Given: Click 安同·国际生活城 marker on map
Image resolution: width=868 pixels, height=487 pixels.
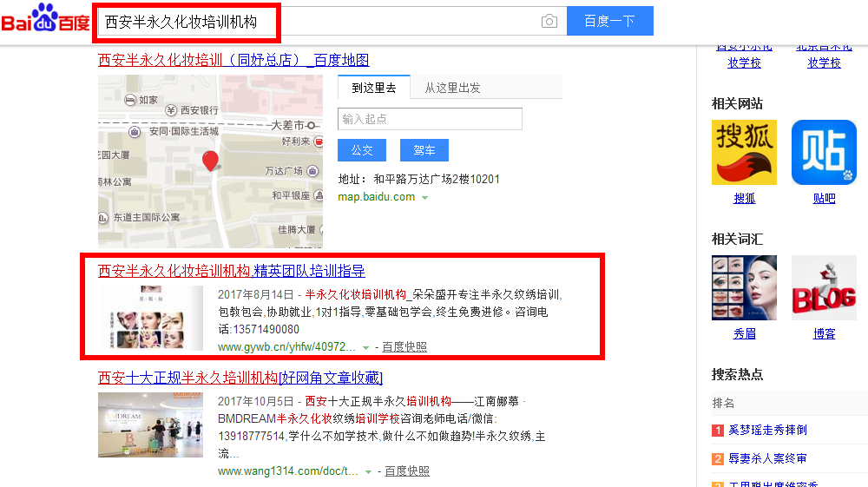Looking at the screenshot, I should tap(135, 132).
